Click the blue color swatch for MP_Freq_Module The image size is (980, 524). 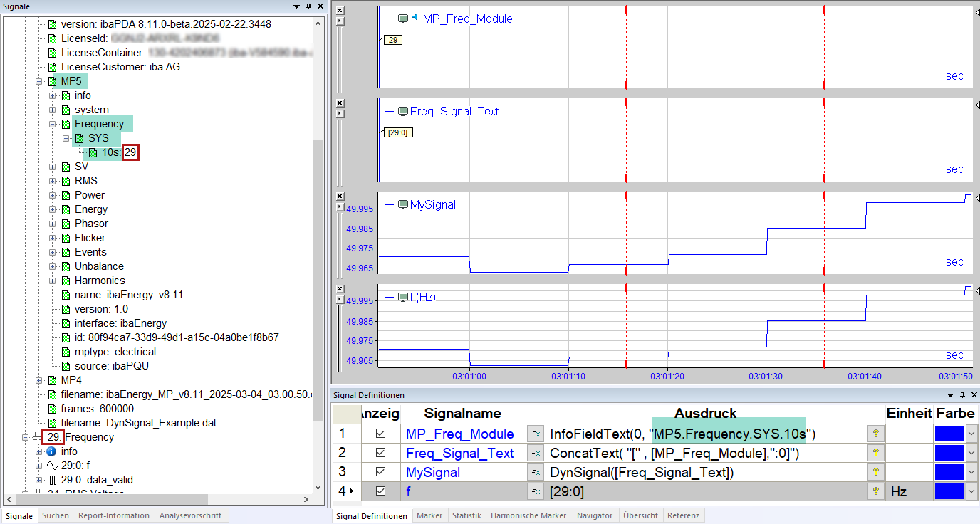tap(949, 434)
